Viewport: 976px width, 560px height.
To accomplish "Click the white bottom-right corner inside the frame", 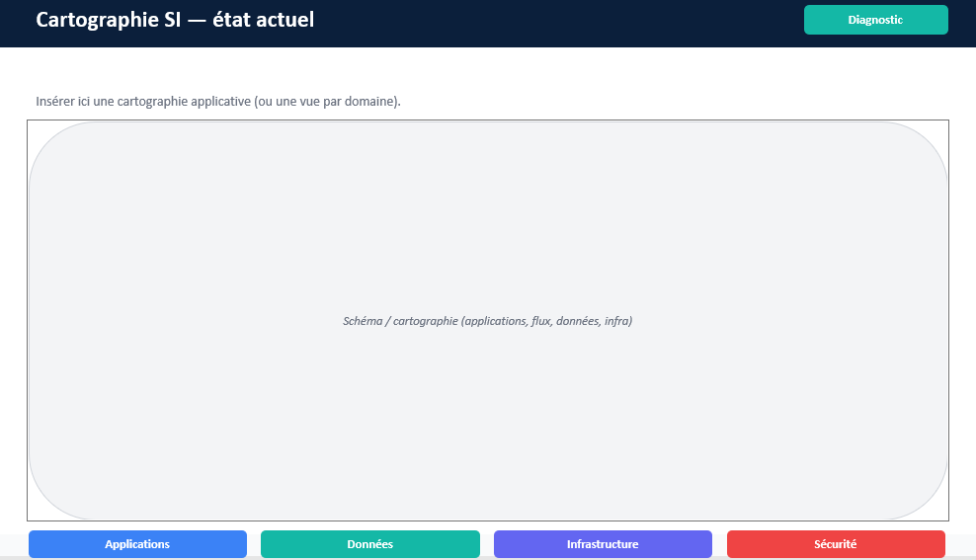I will coord(943,516).
